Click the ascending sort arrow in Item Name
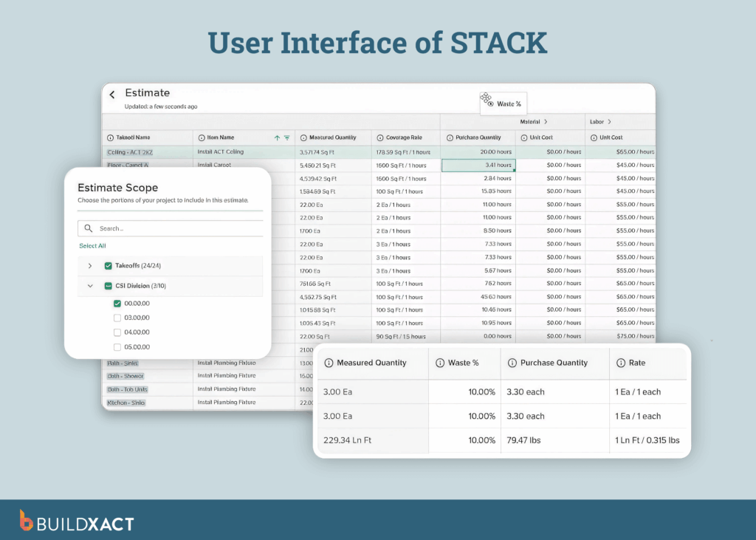The height and width of the screenshot is (540, 756). point(277,137)
